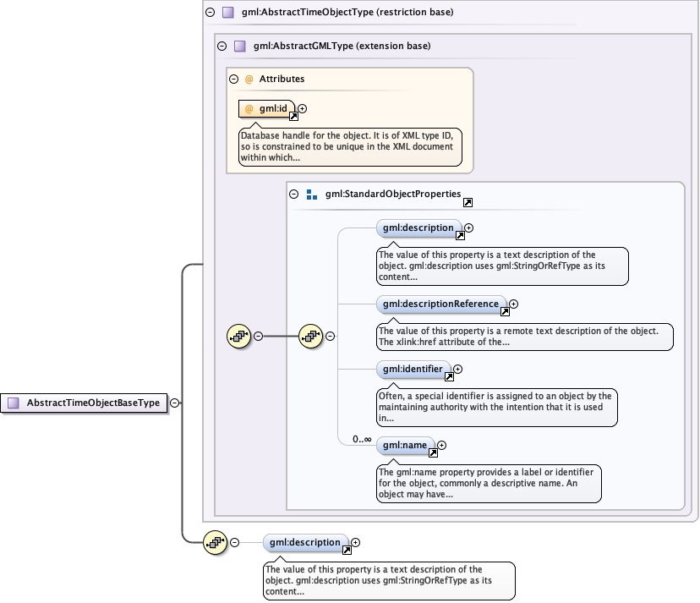Expand gml:descriptionReference with its plus button
This screenshot has width=700, height=603.
(513, 304)
